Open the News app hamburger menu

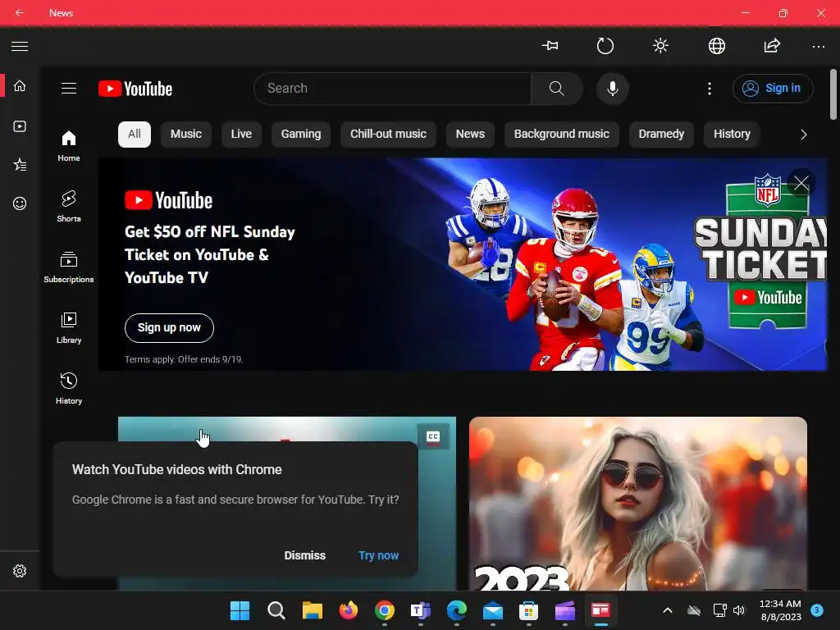pos(20,46)
